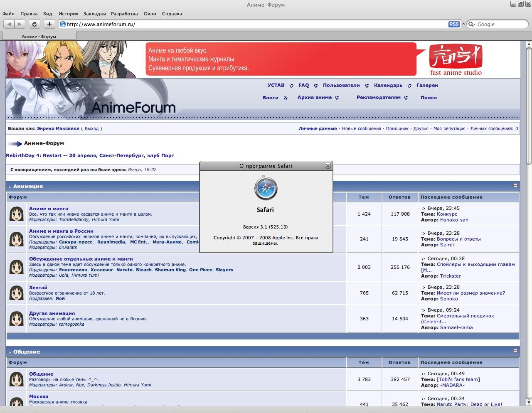This screenshot has width=532, height=413.
Task: Open the 'Справка' menu
Action: [x=172, y=14]
